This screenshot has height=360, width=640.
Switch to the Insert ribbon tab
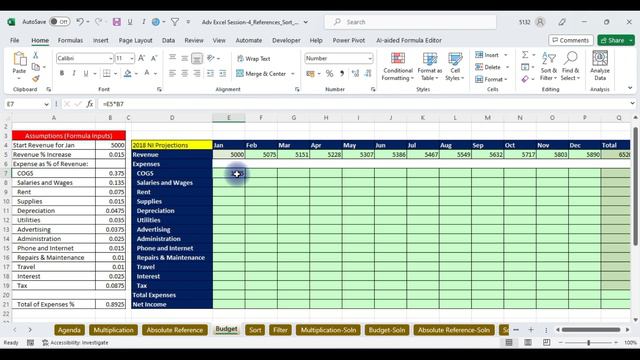(100, 40)
